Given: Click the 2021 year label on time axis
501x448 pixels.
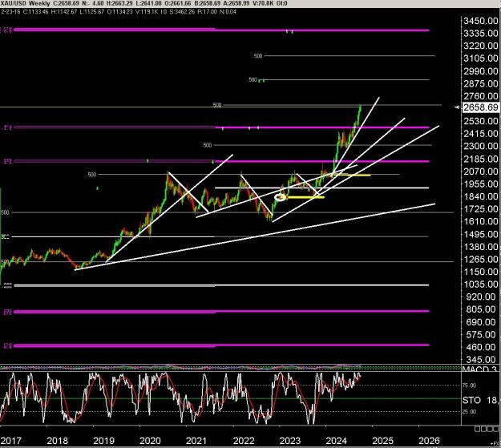Looking at the screenshot, I should tap(196, 441).
